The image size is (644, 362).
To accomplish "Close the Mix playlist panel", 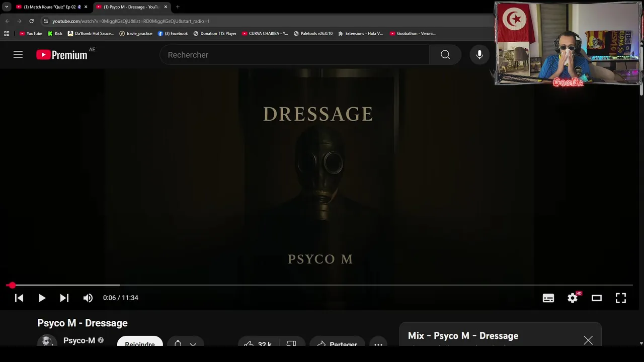I will click(588, 340).
